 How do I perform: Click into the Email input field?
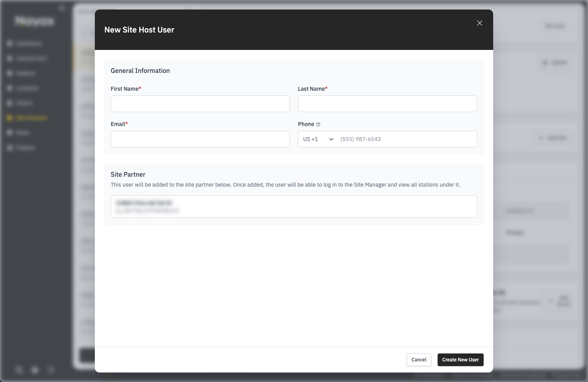(200, 139)
